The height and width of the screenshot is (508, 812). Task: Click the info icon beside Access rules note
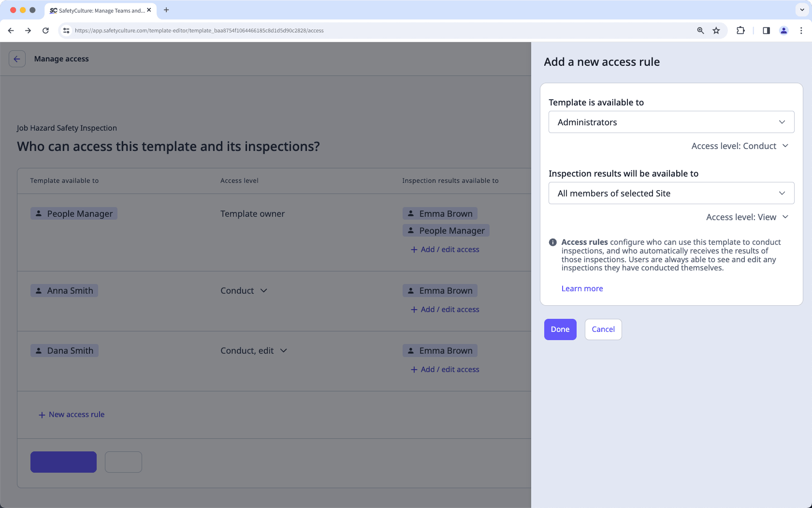[552, 242]
